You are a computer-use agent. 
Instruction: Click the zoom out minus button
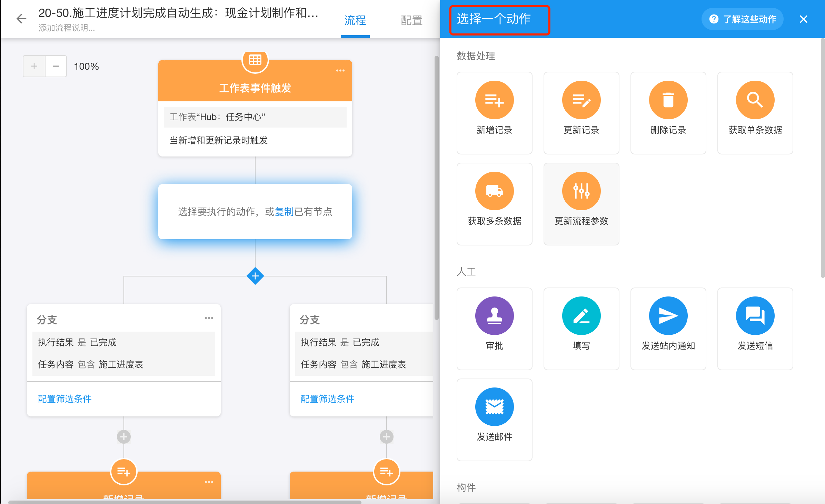tap(56, 66)
